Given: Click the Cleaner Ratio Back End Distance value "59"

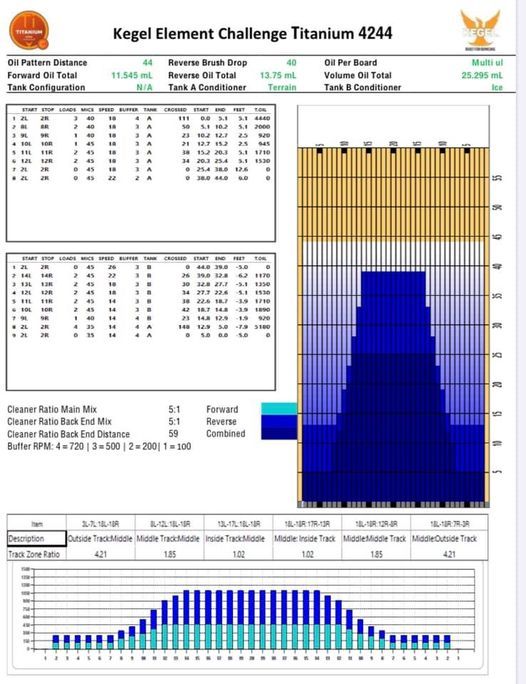Looking at the screenshot, I should (173, 434).
